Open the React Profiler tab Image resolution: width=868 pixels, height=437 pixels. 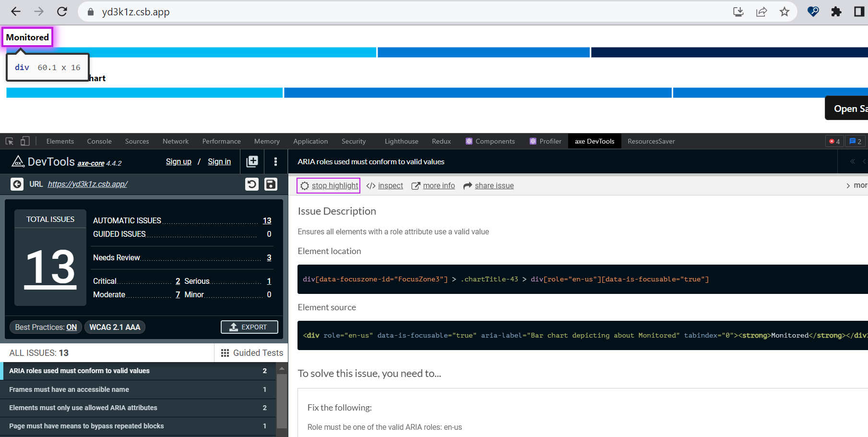coord(546,141)
